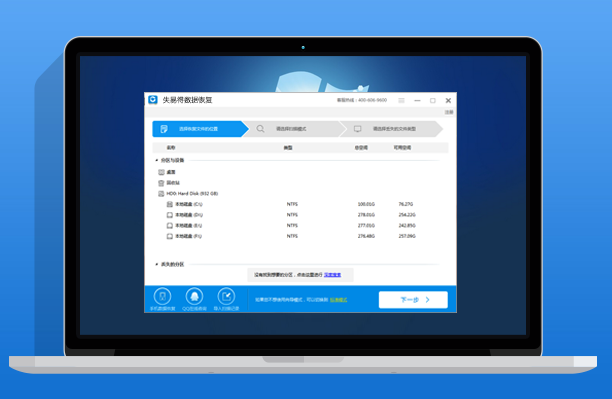
Task: Collapse the lost partitions section
Action: pyautogui.click(x=157, y=264)
